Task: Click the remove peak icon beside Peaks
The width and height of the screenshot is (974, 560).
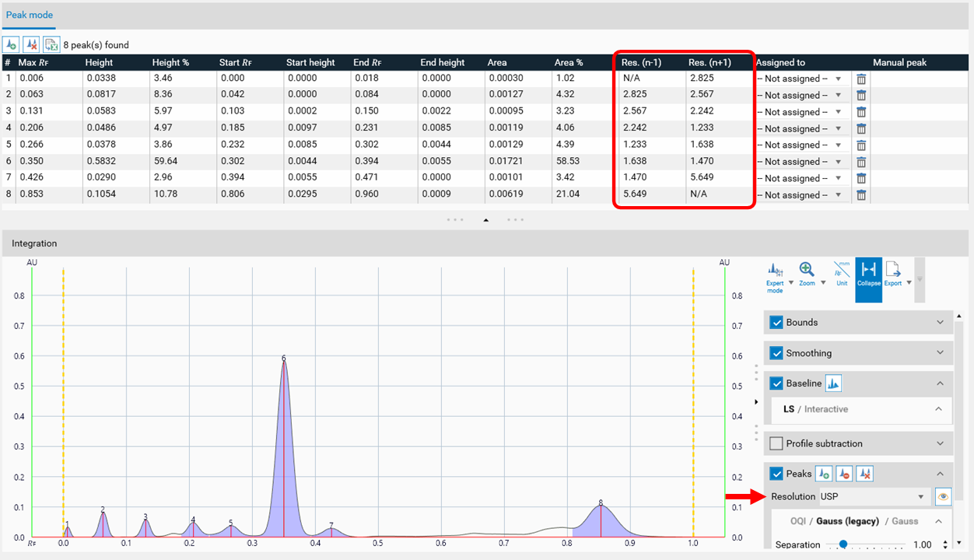Action: 845,474
